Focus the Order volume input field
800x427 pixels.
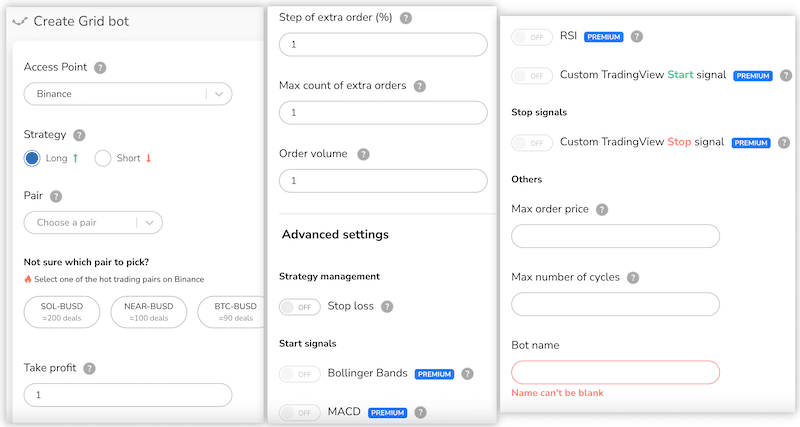pos(383,181)
